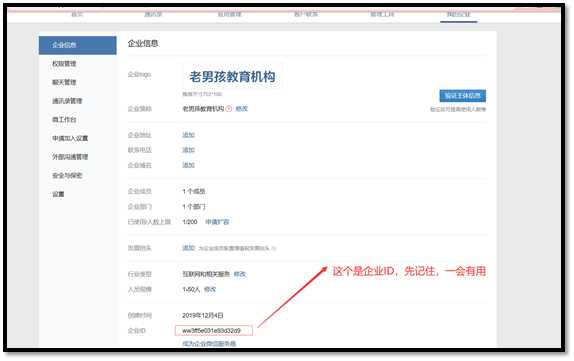Screen dimensions: 574x361
Task: Click the 1/200 member limit value
Action: (x=190, y=222)
